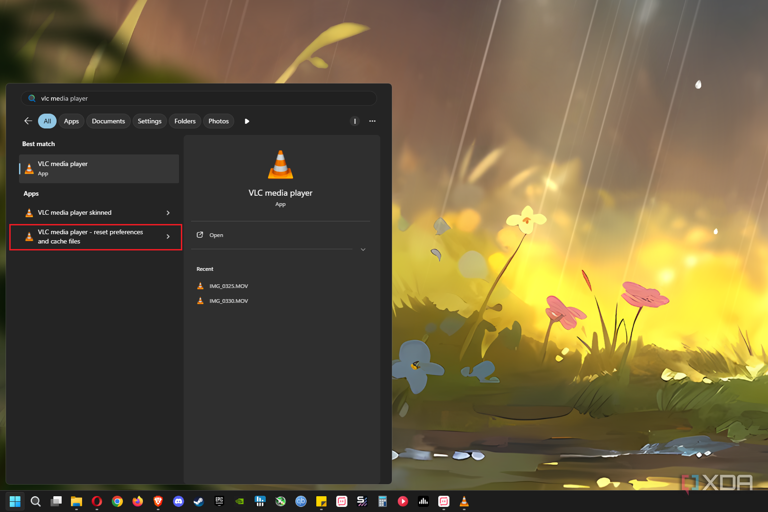The height and width of the screenshot is (512, 768).
Task: Open the red play-button app on taskbar
Action: (x=403, y=501)
